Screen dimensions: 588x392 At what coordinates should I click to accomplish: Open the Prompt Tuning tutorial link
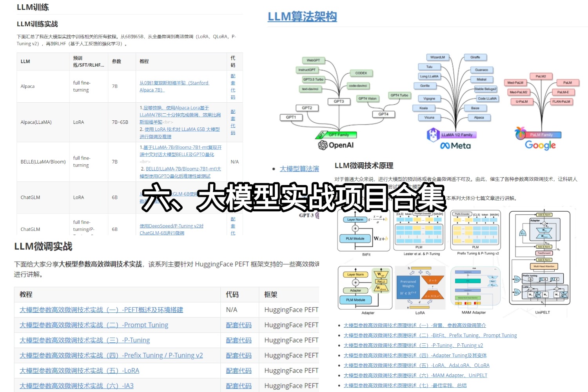coord(94,325)
